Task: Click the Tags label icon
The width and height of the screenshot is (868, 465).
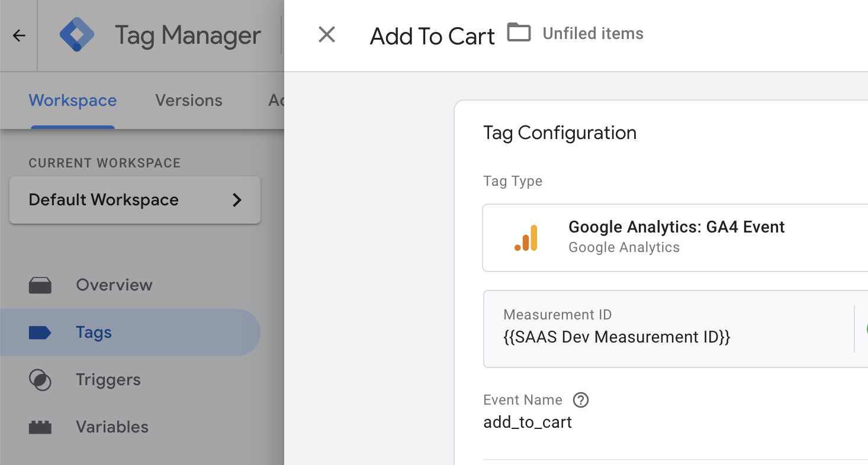Action: click(40, 332)
